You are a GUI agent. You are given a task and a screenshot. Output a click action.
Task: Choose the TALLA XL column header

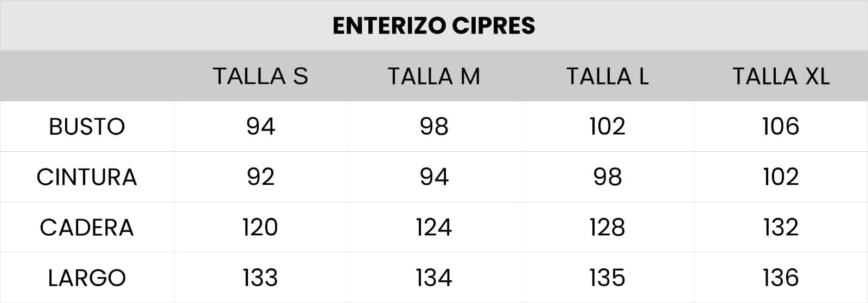click(x=781, y=76)
